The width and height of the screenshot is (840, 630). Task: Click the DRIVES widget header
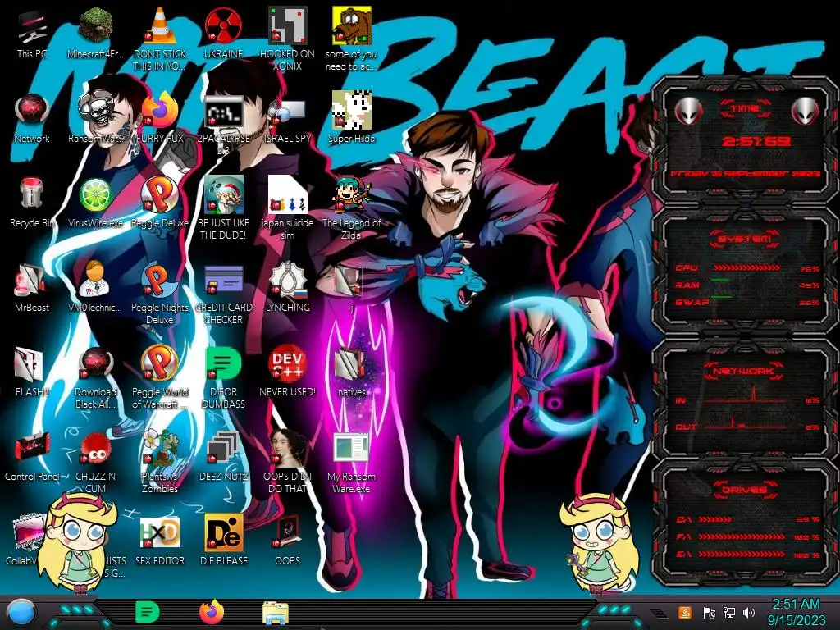pyautogui.click(x=744, y=490)
